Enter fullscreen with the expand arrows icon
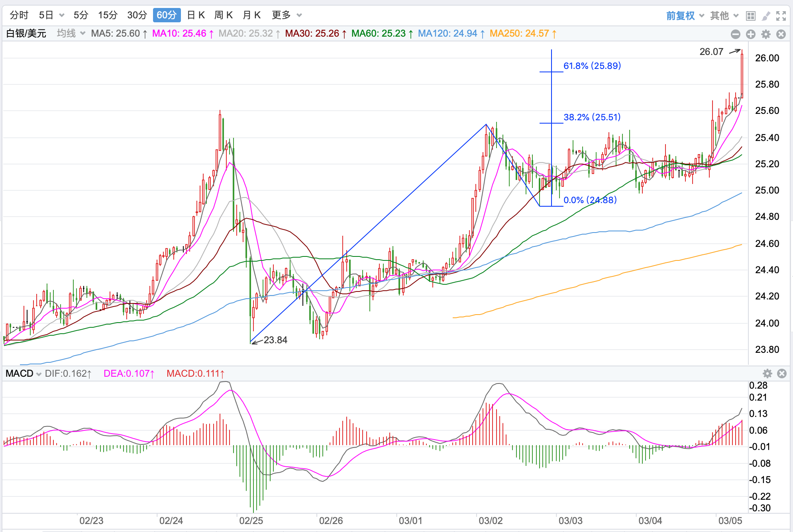Viewport: 793px width, 532px height. tap(781, 16)
